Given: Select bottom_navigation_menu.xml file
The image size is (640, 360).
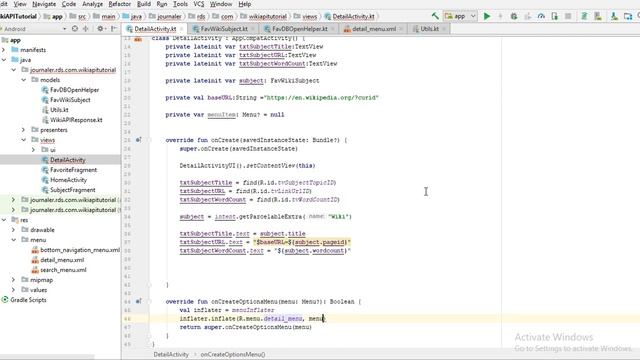Looking at the screenshot, I should tap(80, 250).
